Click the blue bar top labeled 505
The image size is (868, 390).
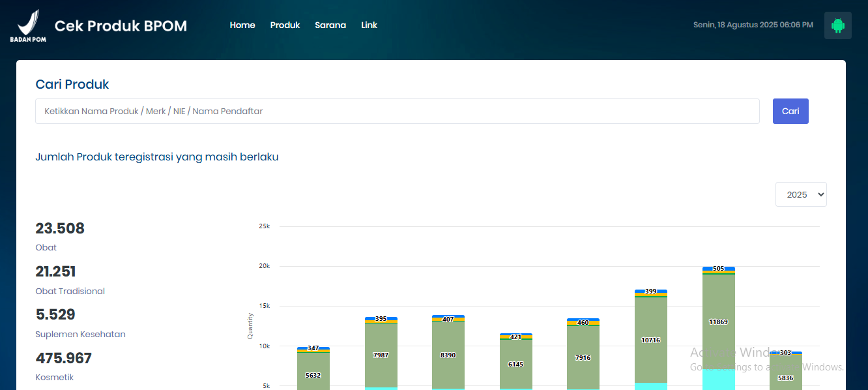718,268
